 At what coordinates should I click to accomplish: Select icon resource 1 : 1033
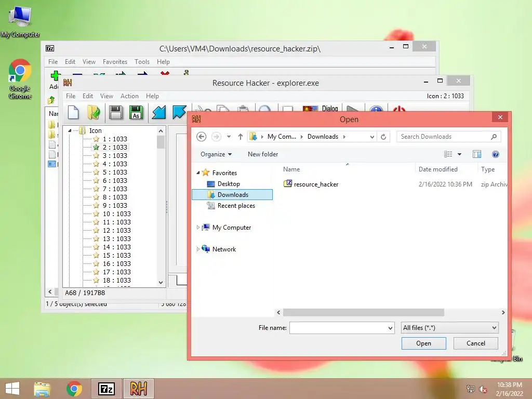click(115, 139)
